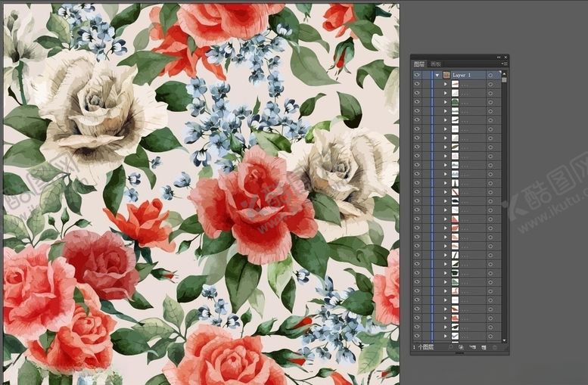Switch to the 画板 (Artboards) tab
The height and width of the screenshot is (385, 588).
pos(436,64)
